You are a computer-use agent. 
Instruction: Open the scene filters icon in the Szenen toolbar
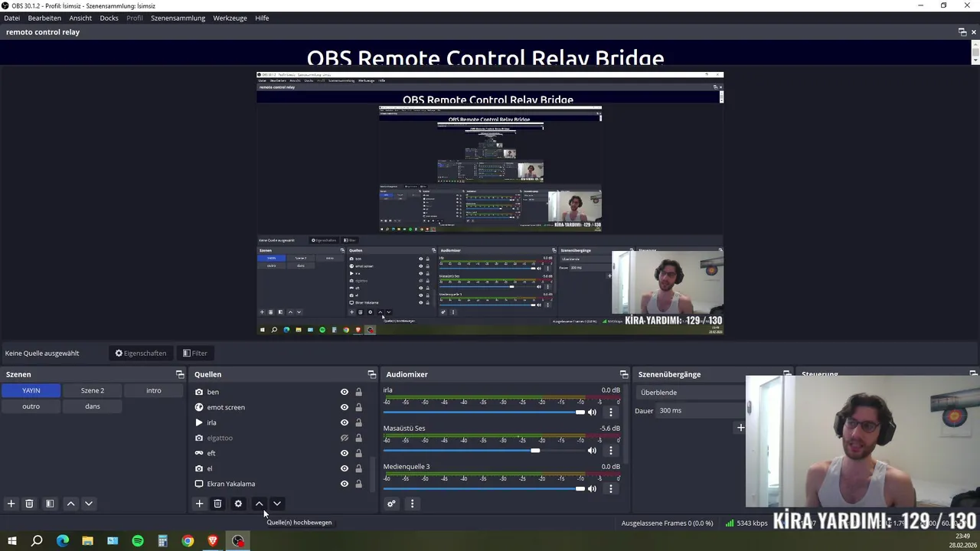coord(50,504)
